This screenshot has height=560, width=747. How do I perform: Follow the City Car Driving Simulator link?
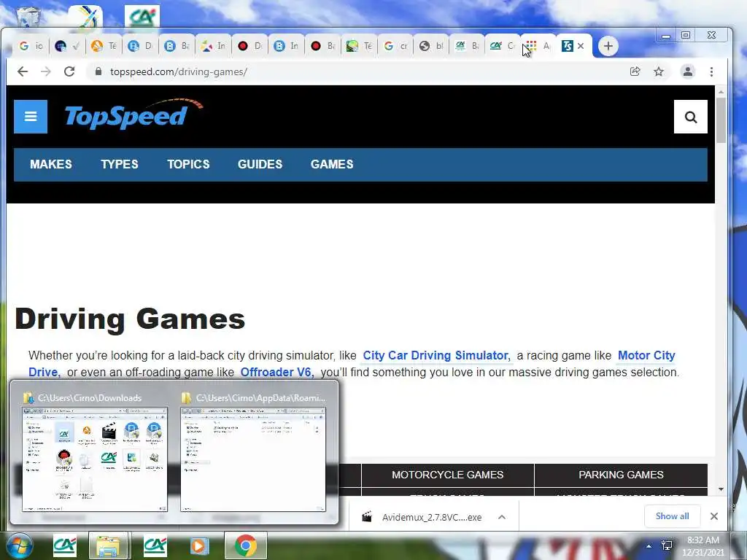pyautogui.click(x=436, y=356)
